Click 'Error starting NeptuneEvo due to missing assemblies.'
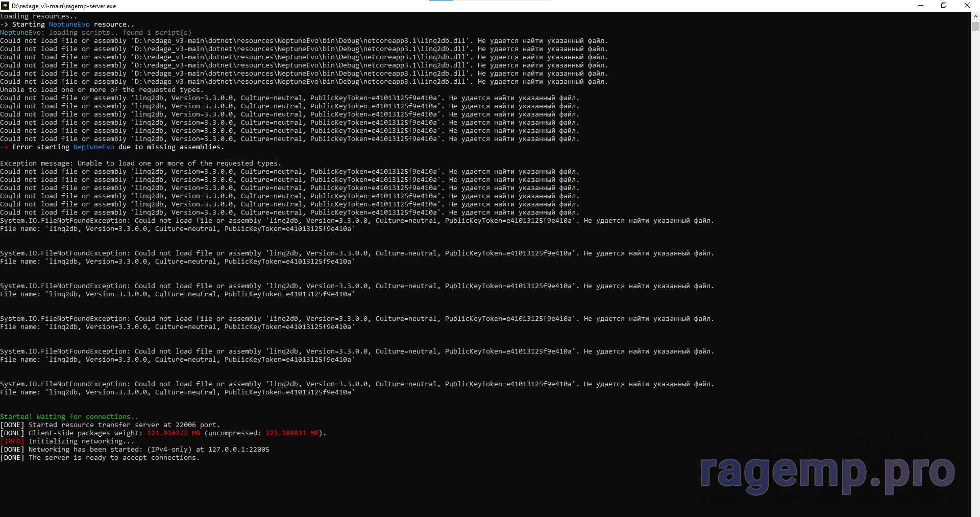980x517 pixels. [112, 147]
